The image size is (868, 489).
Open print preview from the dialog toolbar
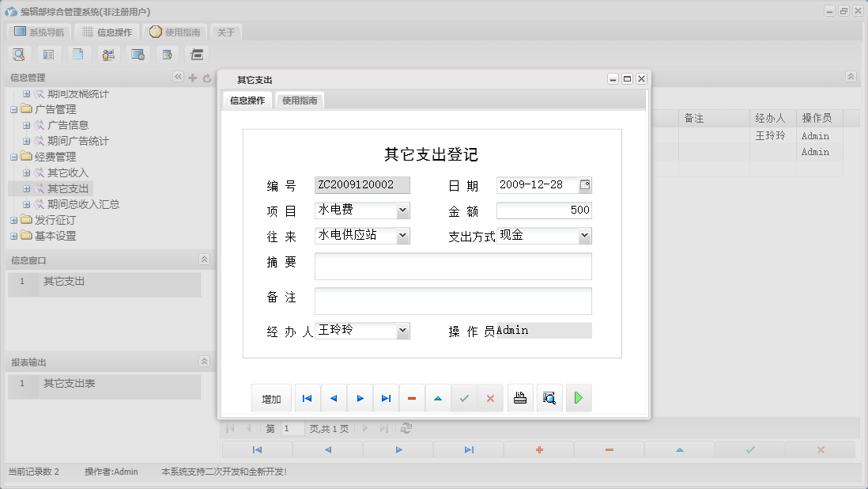tap(549, 398)
